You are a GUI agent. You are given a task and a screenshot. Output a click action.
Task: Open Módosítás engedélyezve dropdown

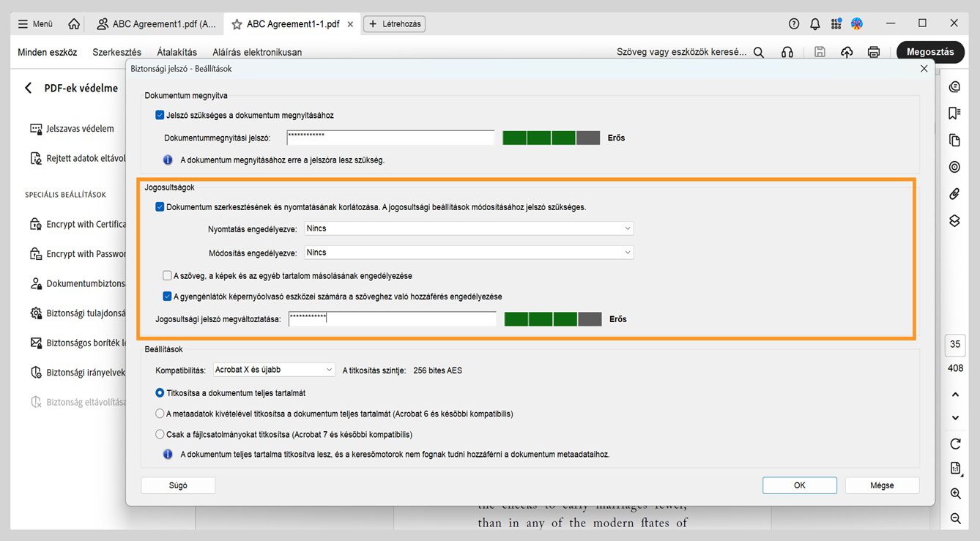tap(469, 253)
